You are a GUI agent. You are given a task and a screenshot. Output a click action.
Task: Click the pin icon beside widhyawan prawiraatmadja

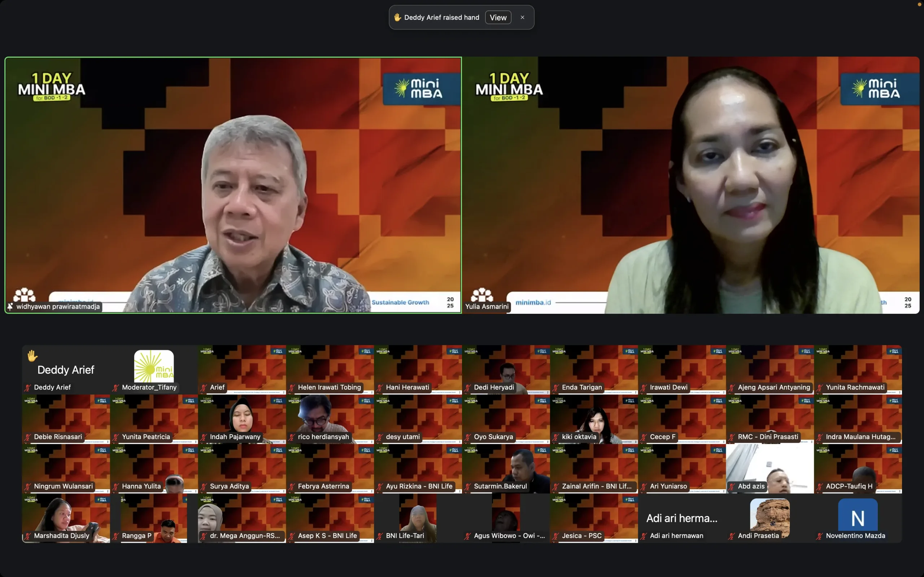coord(10,307)
